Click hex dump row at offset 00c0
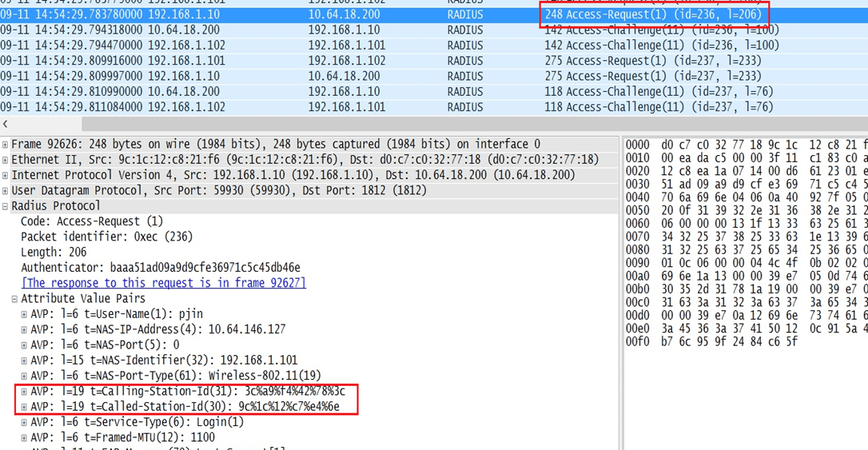The height and width of the screenshot is (450, 868). click(747, 302)
